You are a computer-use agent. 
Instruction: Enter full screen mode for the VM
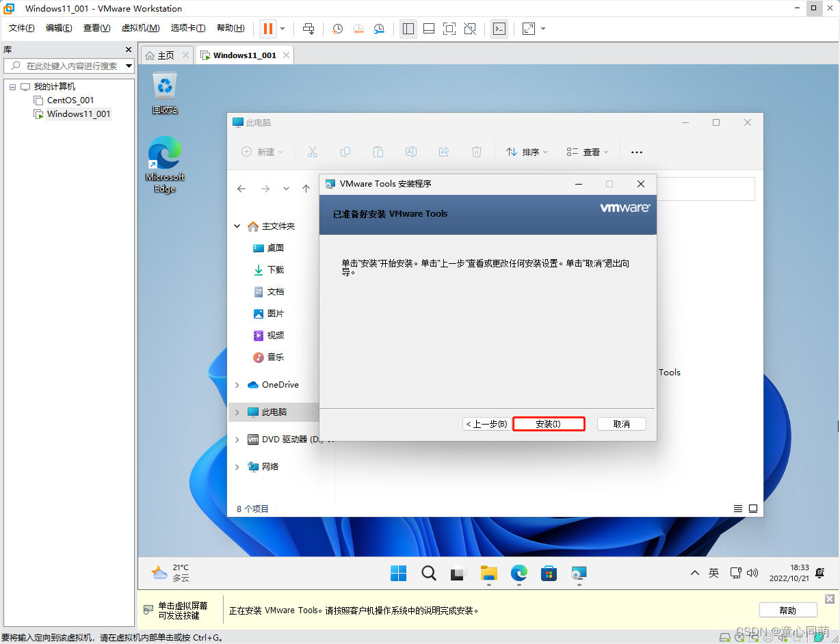[x=450, y=29]
